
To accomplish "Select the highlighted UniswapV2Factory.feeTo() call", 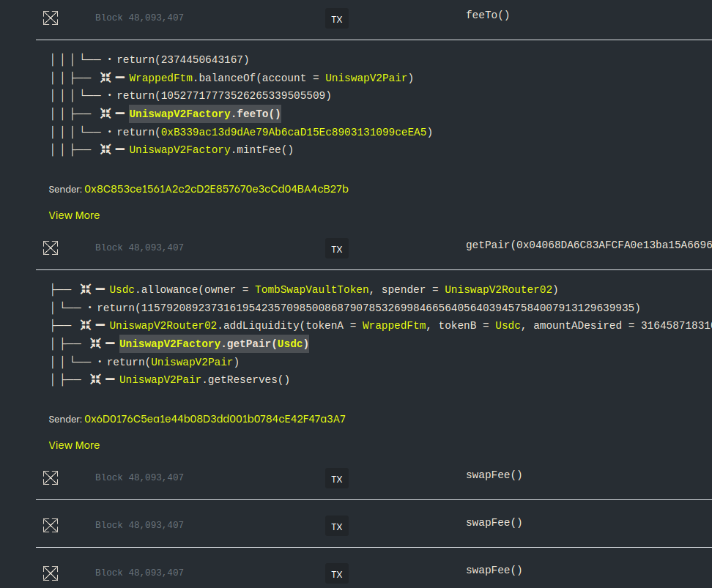I will tap(205, 113).
